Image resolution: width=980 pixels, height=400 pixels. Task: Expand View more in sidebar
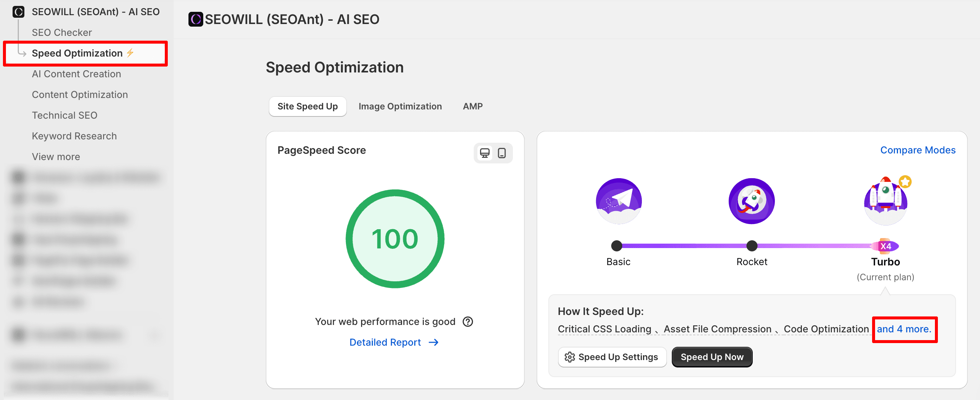(x=56, y=157)
